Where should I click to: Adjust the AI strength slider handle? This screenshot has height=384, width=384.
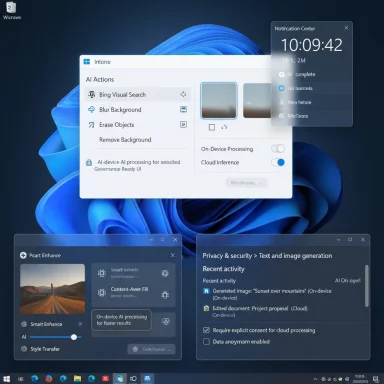[74, 337]
